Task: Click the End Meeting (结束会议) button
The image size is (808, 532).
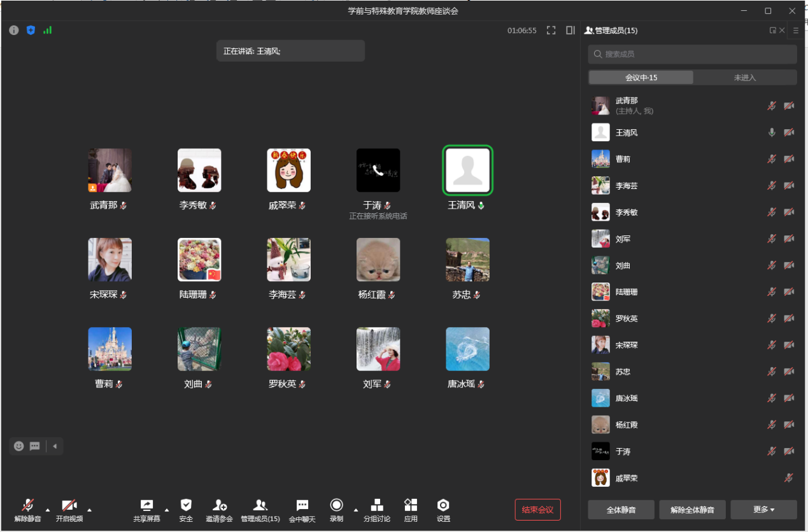Action: 537,510
